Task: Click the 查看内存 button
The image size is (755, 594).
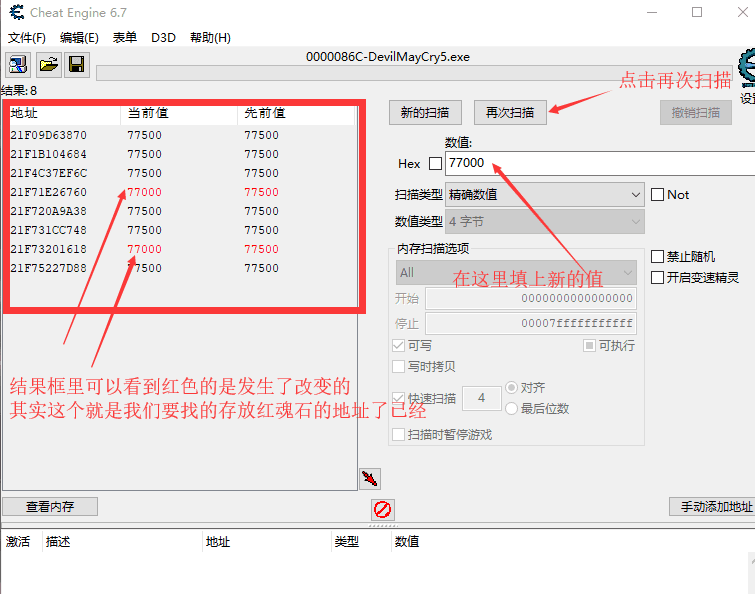Action: point(50,506)
